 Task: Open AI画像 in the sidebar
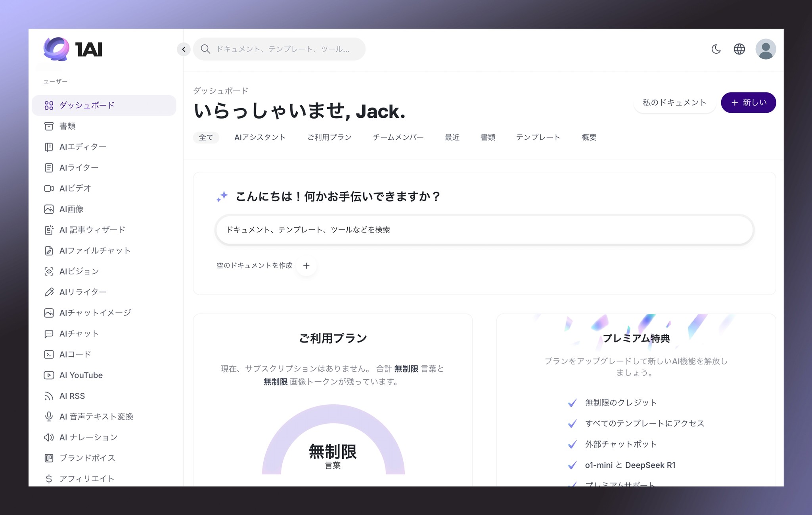tap(71, 209)
